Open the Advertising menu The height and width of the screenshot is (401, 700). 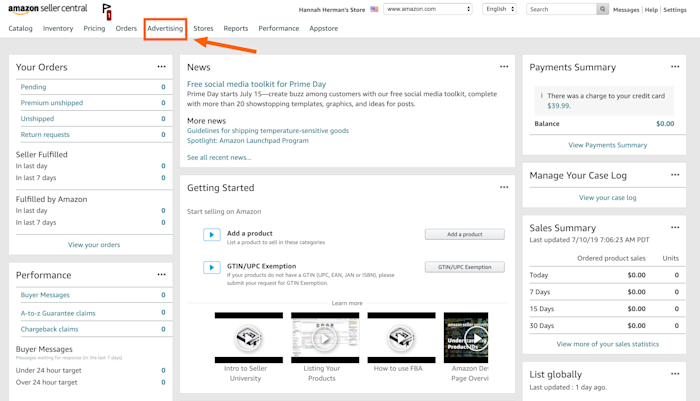click(x=165, y=29)
